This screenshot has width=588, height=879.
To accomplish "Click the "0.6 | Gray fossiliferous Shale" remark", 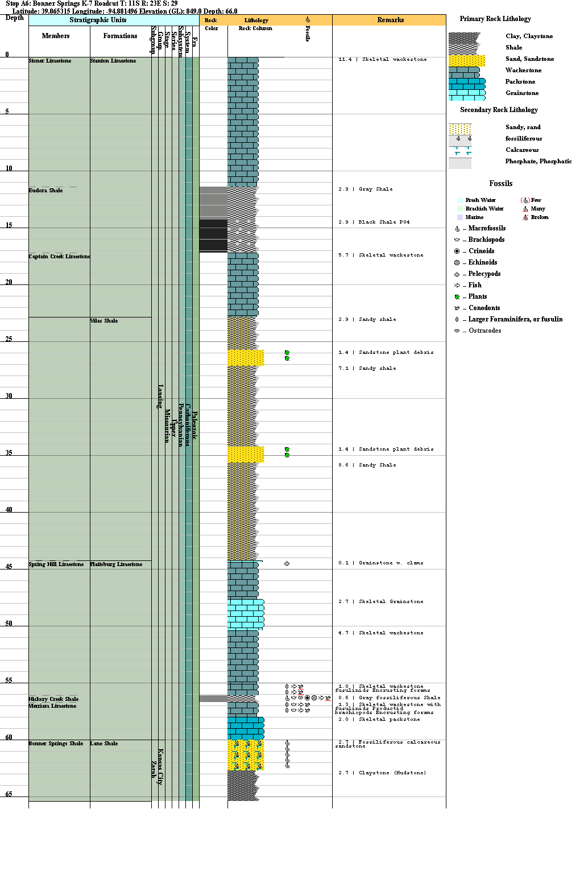I will coord(390,698).
